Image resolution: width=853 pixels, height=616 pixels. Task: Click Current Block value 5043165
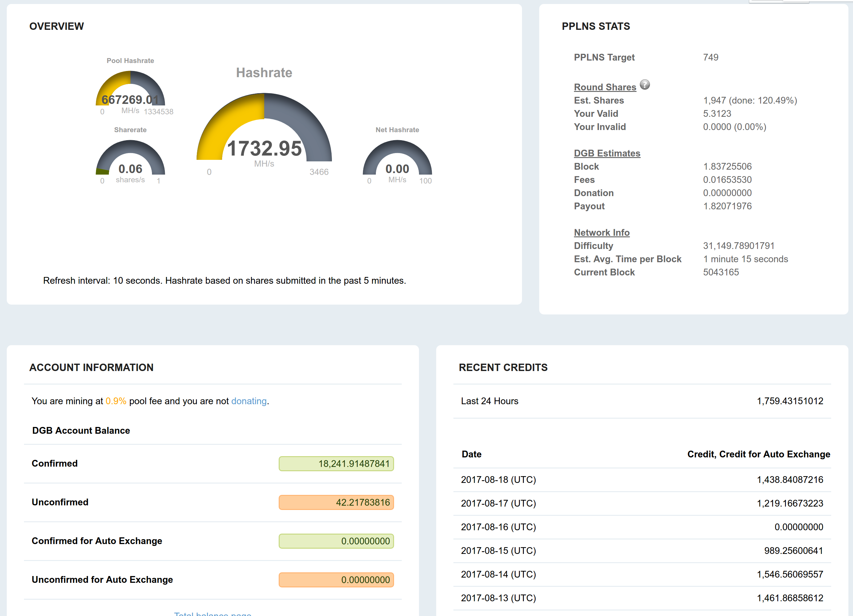tap(721, 272)
